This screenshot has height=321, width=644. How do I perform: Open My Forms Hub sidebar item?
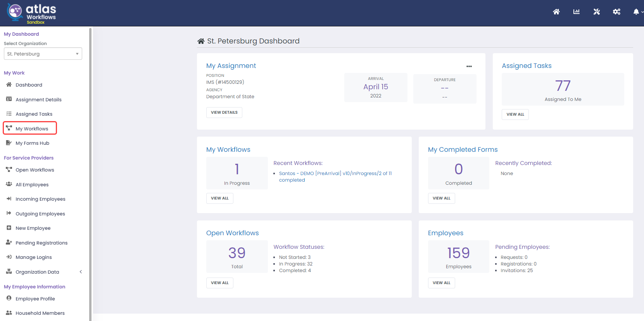32,143
